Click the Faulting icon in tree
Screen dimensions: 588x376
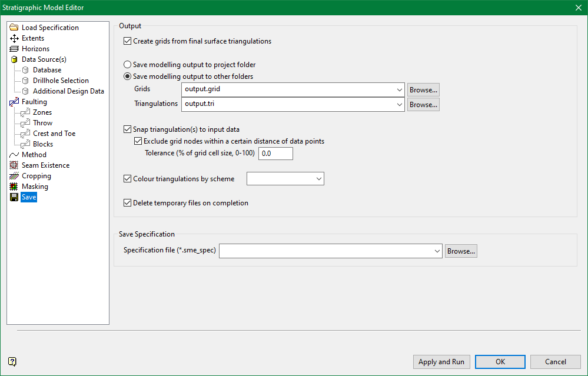click(14, 102)
